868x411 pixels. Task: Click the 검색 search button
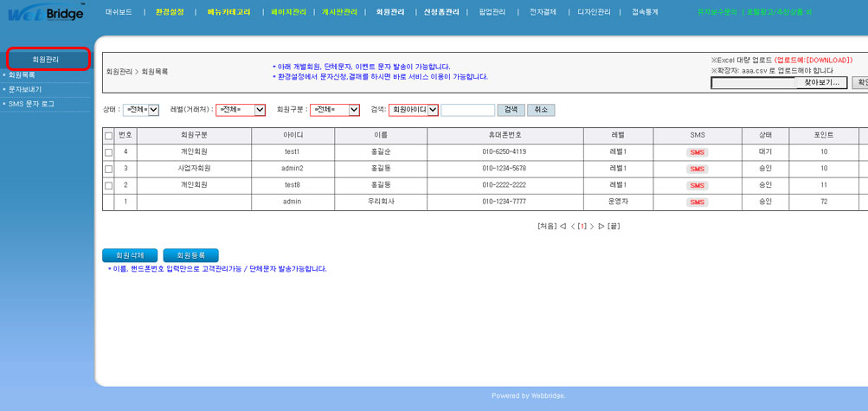pos(511,110)
